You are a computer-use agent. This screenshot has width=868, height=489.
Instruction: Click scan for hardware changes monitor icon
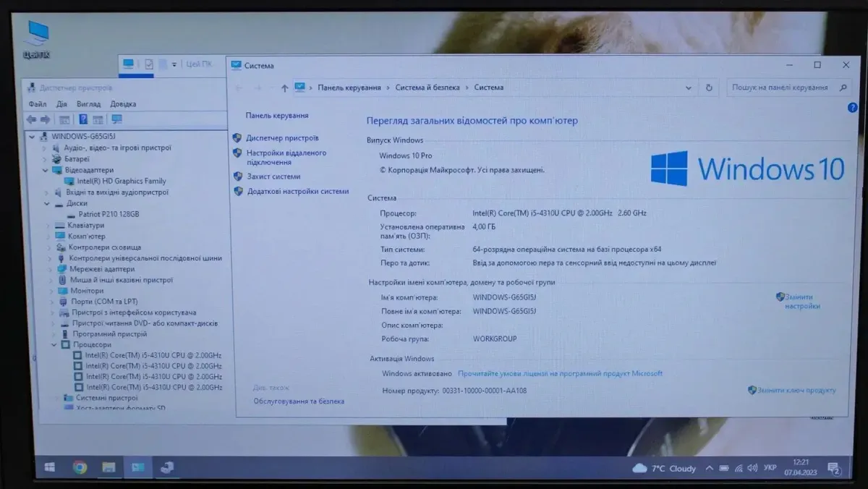(x=116, y=119)
